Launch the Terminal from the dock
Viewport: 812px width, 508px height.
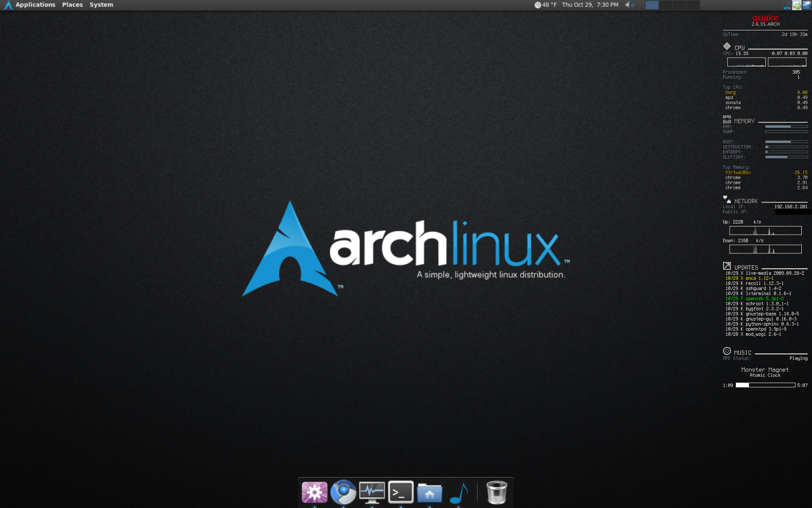(x=401, y=492)
